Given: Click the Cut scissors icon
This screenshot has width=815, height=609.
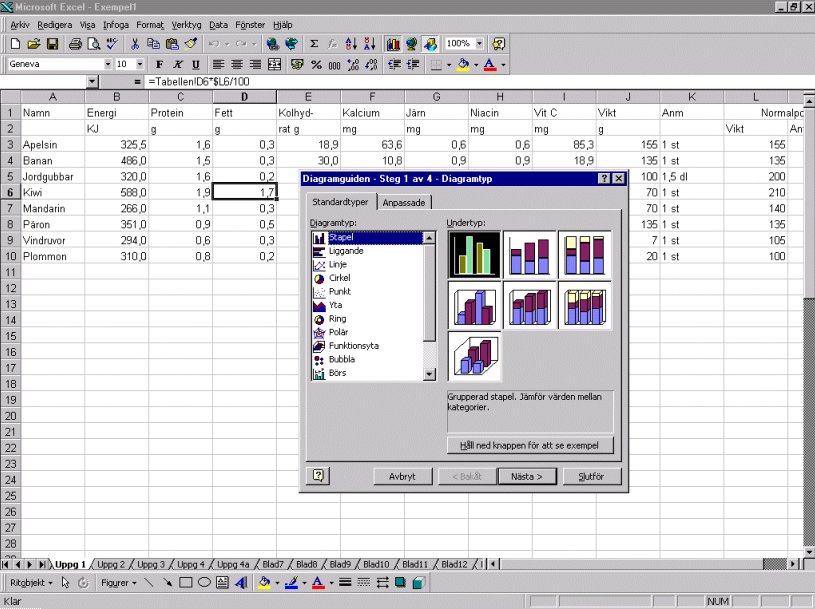Looking at the screenshot, I should [135, 44].
